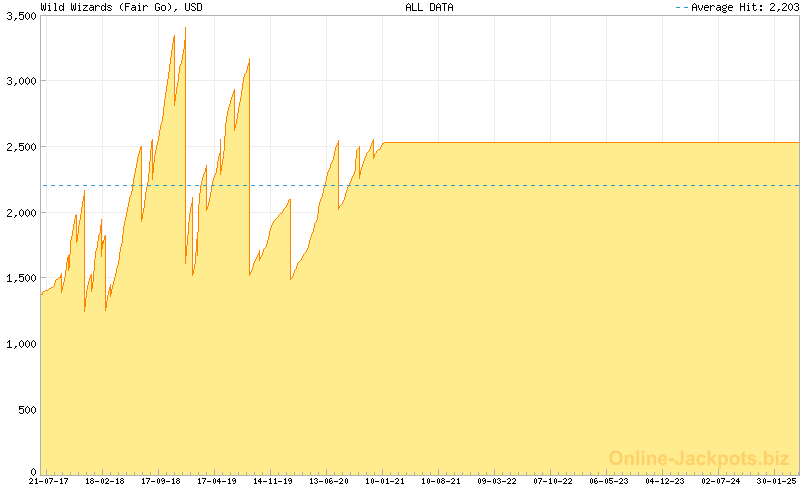Click the Online-Jackpots.biz watermark
The image size is (800, 490).
pyautogui.click(x=699, y=458)
